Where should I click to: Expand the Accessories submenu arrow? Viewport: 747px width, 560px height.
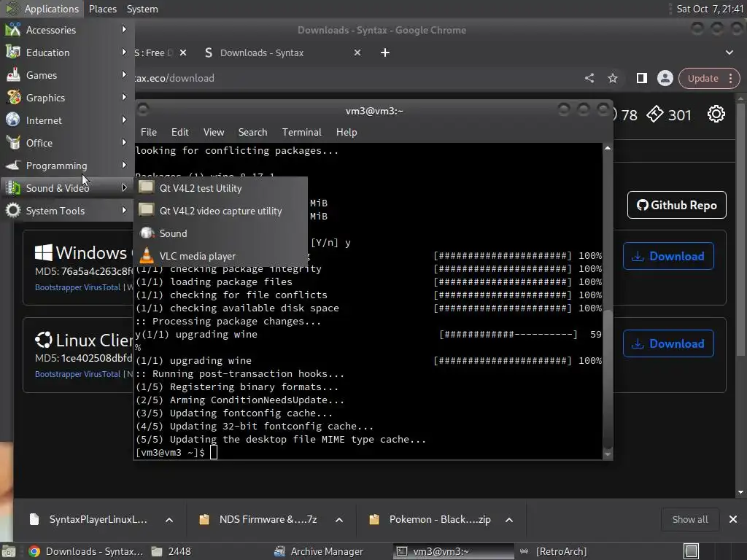pyautogui.click(x=124, y=29)
